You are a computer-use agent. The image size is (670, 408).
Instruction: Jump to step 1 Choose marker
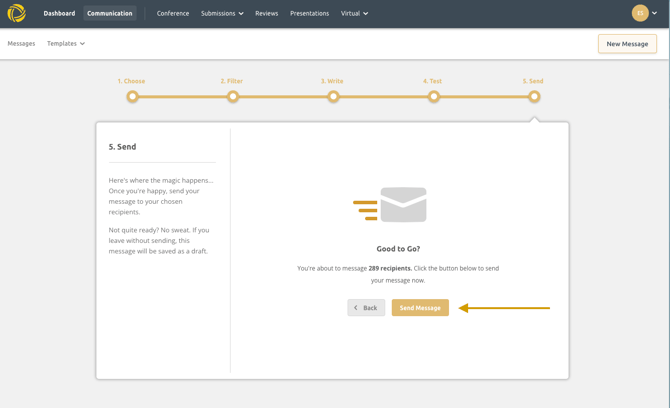(132, 97)
